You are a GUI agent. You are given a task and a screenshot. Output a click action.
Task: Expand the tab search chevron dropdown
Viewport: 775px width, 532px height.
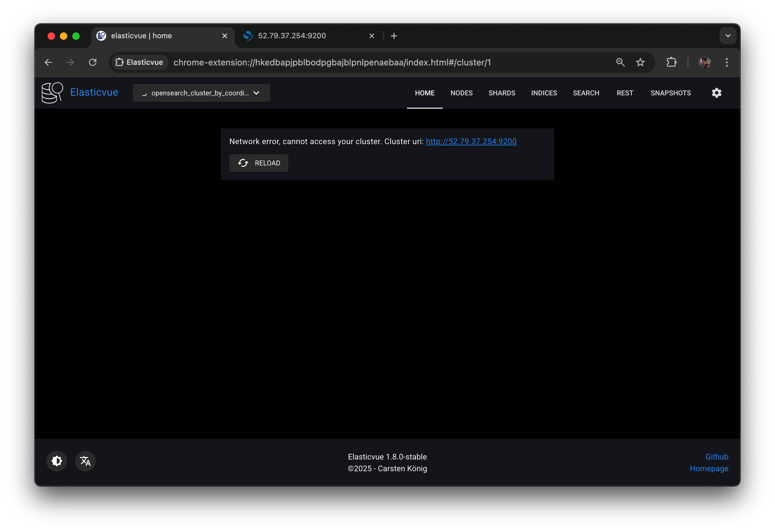point(728,36)
